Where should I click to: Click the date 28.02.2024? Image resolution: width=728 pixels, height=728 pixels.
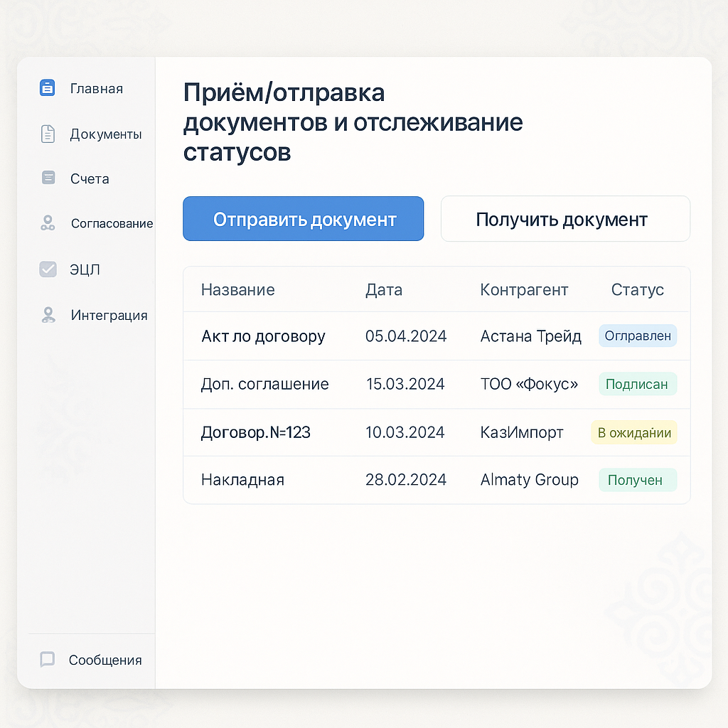(406, 480)
